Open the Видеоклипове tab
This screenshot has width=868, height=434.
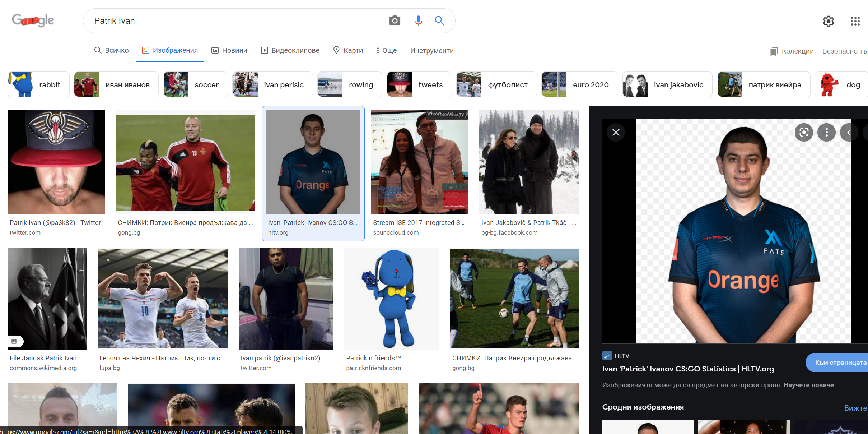tap(290, 50)
